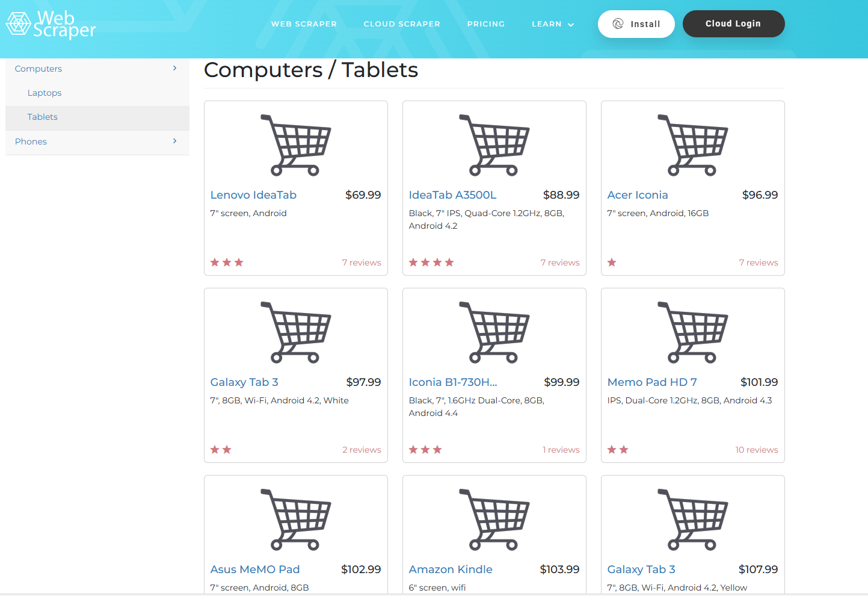Click the Cloud Login button
The image size is (868, 596).
[x=733, y=23]
